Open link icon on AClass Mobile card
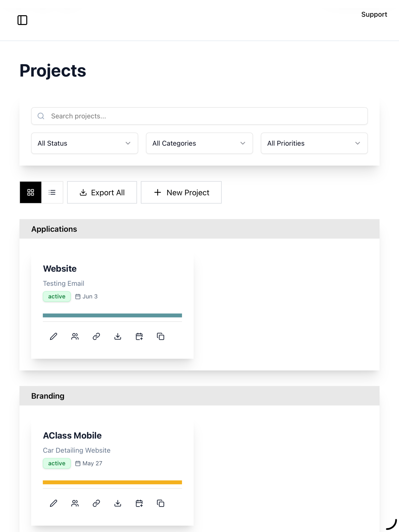The width and height of the screenshot is (399, 532). (x=96, y=503)
